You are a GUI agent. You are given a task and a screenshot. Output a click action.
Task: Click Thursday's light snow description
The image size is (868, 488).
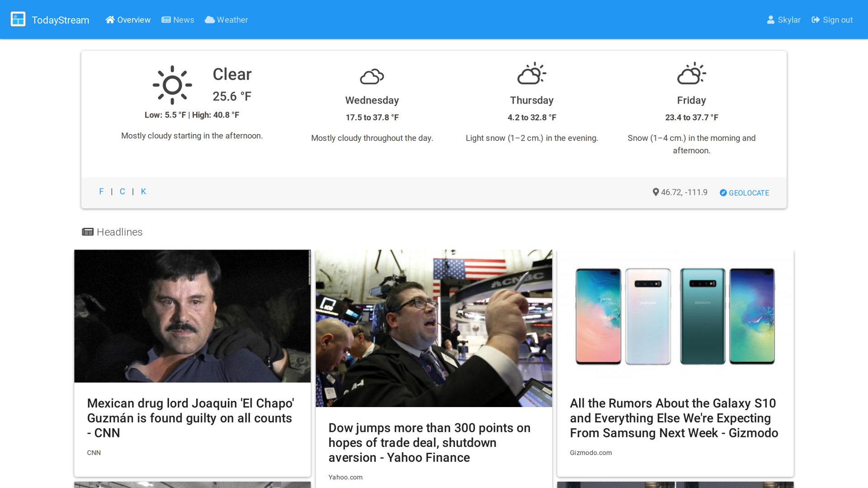532,138
